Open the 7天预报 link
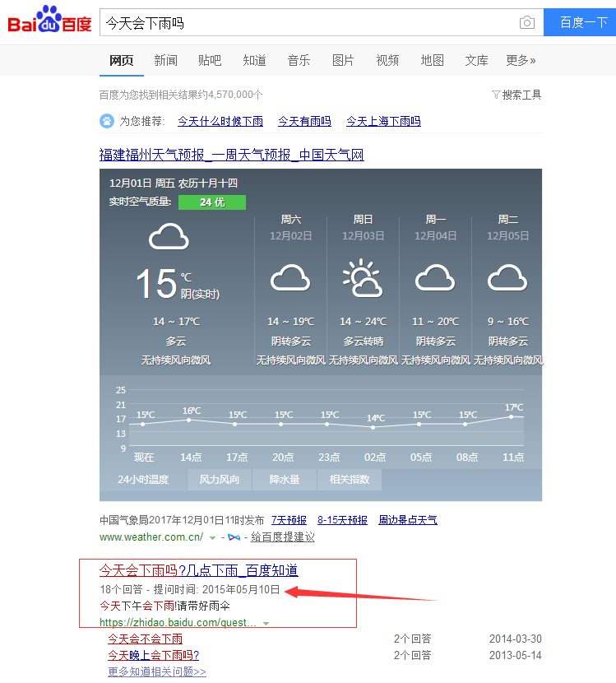The image size is (616, 683). tap(289, 520)
